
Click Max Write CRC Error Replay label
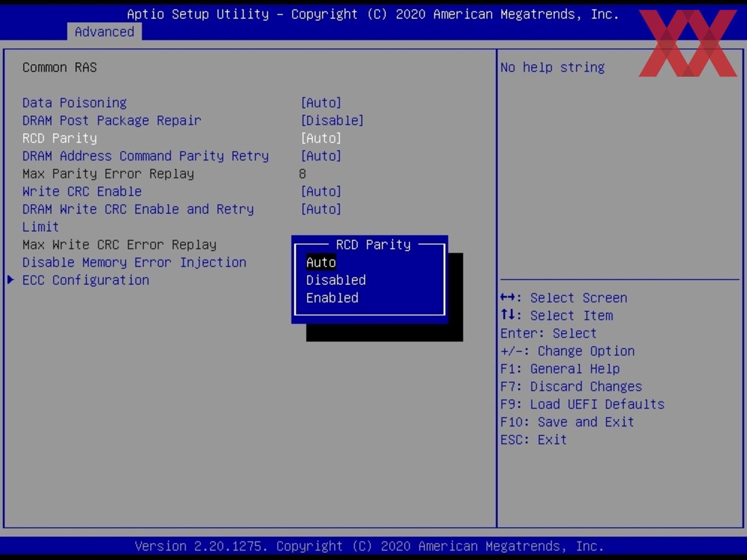pyautogui.click(x=119, y=244)
